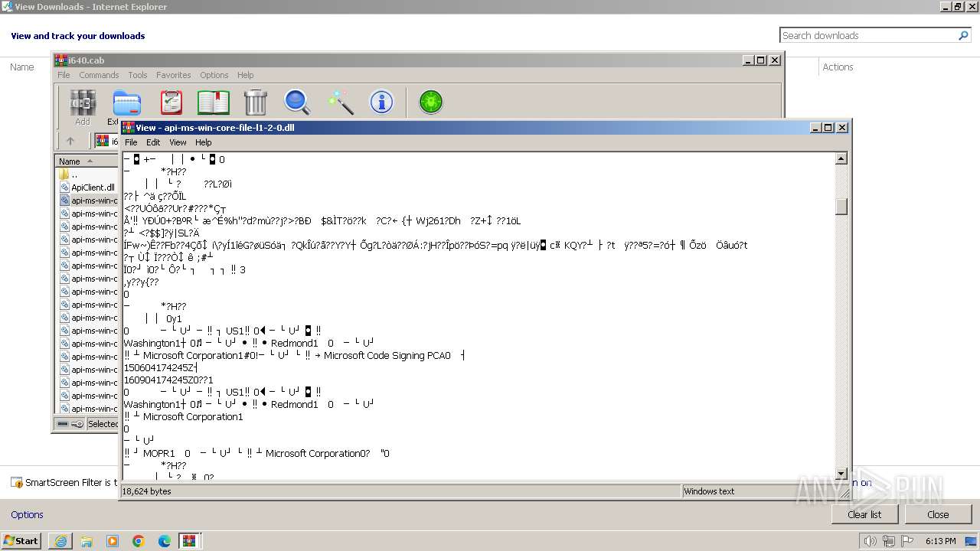Click the '150604174245Z' text line

click(x=161, y=367)
